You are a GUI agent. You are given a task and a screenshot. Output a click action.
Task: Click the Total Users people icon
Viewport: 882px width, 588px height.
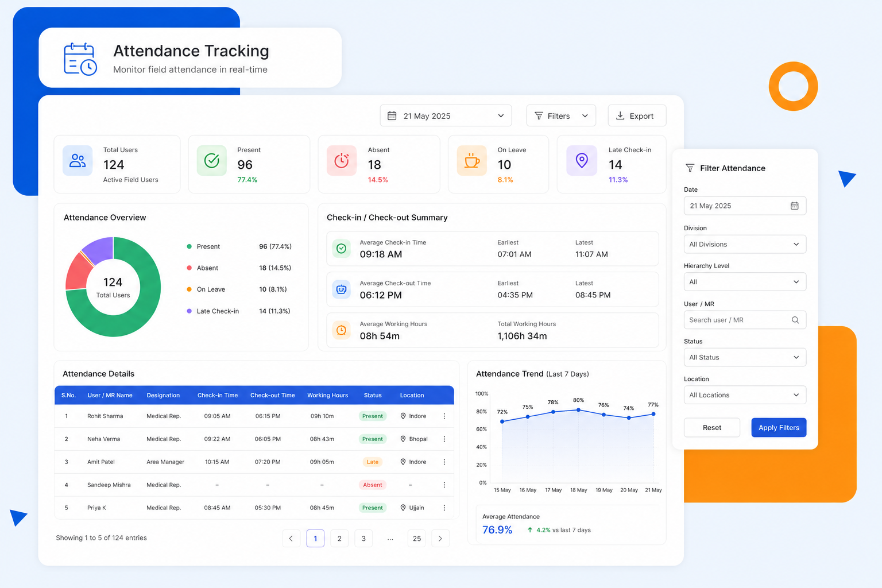tap(78, 161)
